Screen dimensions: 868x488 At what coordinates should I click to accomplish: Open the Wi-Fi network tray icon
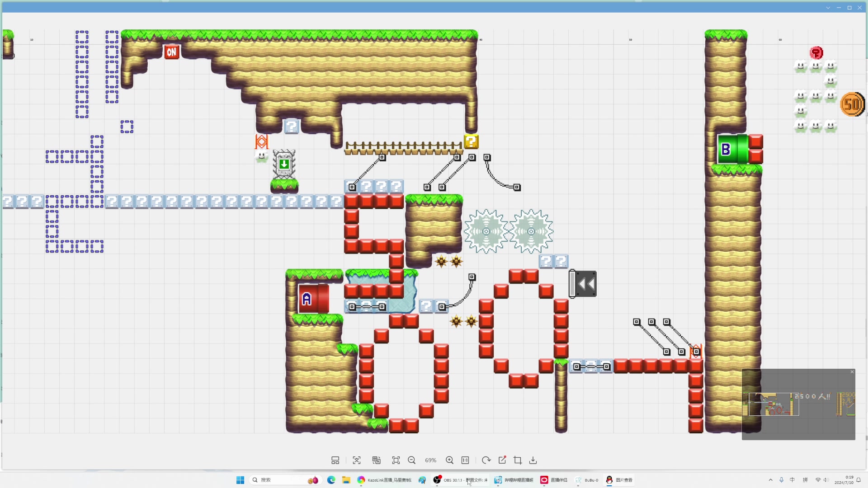818,480
